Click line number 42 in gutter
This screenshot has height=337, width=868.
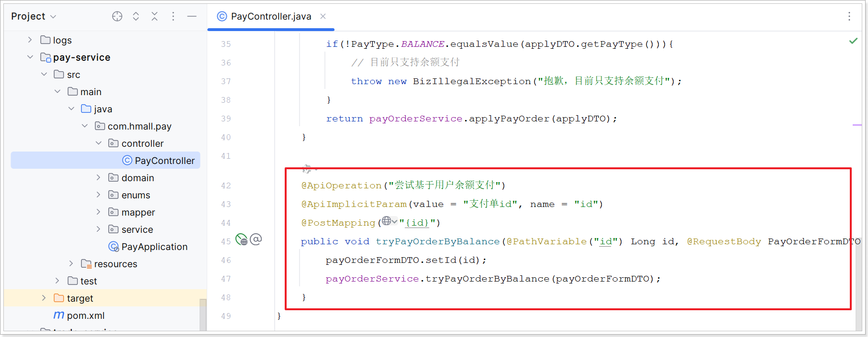pos(226,186)
